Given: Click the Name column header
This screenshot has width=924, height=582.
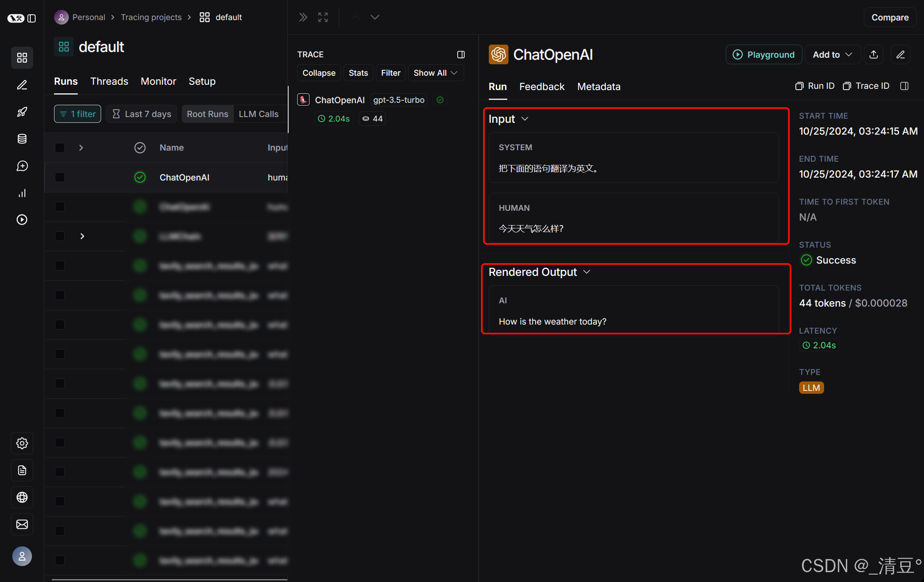Looking at the screenshot, I should tap(172, 148).
